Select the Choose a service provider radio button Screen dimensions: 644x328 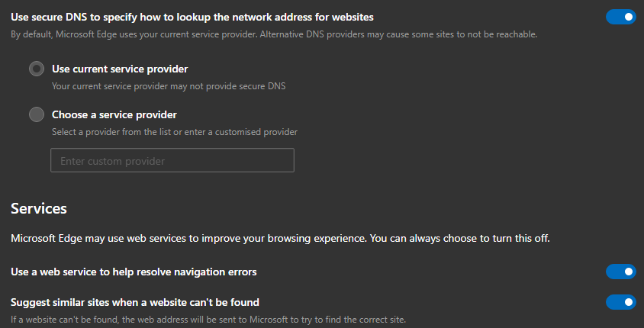pyautogui.click(x=37, y=115)
